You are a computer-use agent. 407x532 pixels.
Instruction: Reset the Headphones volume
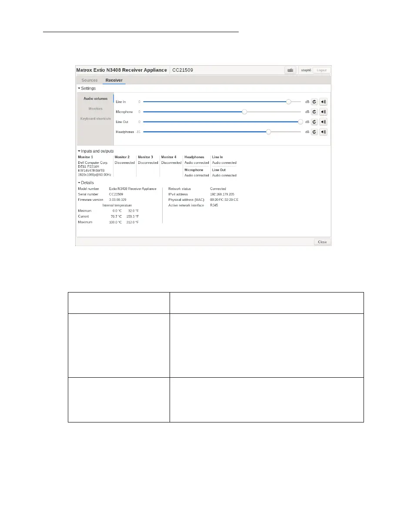coord(314,132)
